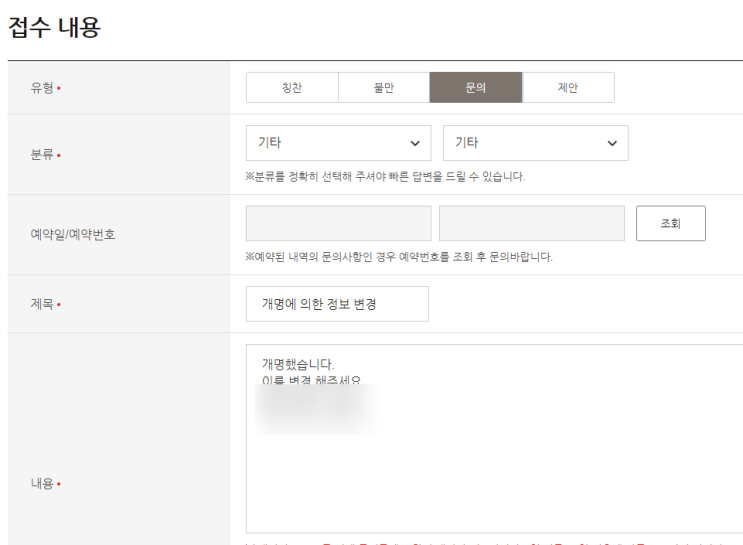Screen dimensions: 743x545
Task: Choose the highlighted 문의 type button
Action: click(x=476, y=88)
